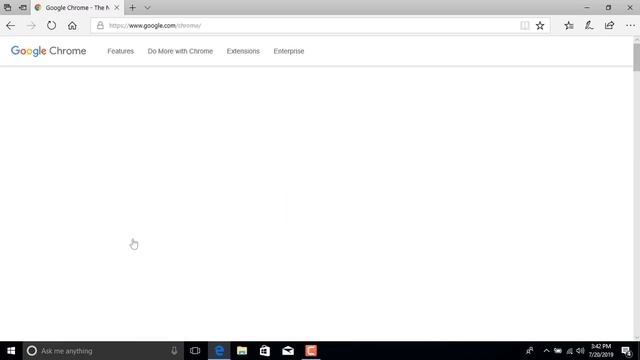Open File Explorer from taskbar

tap(242, 351)
